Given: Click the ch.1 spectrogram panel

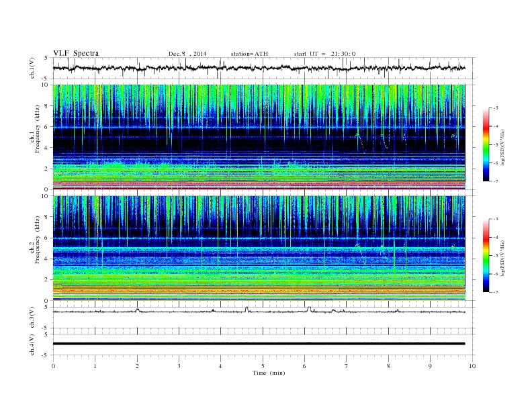Looking at the screenshot, I should pos(259,137).
